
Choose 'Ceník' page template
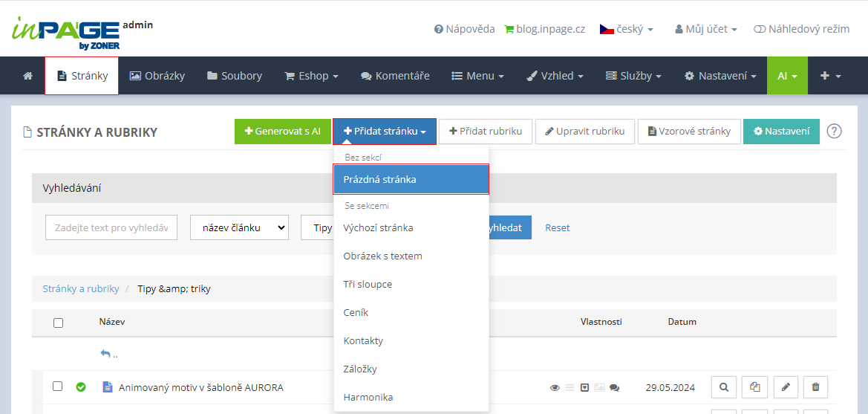[356, 313]
